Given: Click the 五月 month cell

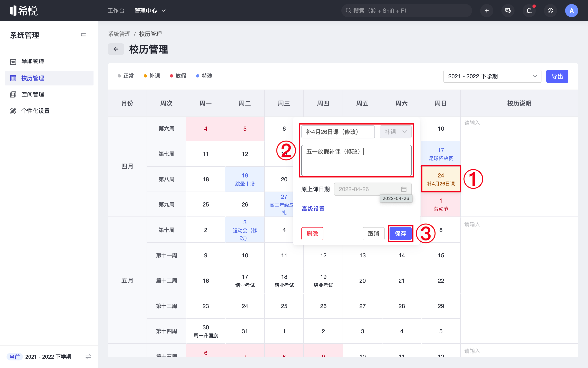Looking at the screenshot, I should click(x=127, y=280).
